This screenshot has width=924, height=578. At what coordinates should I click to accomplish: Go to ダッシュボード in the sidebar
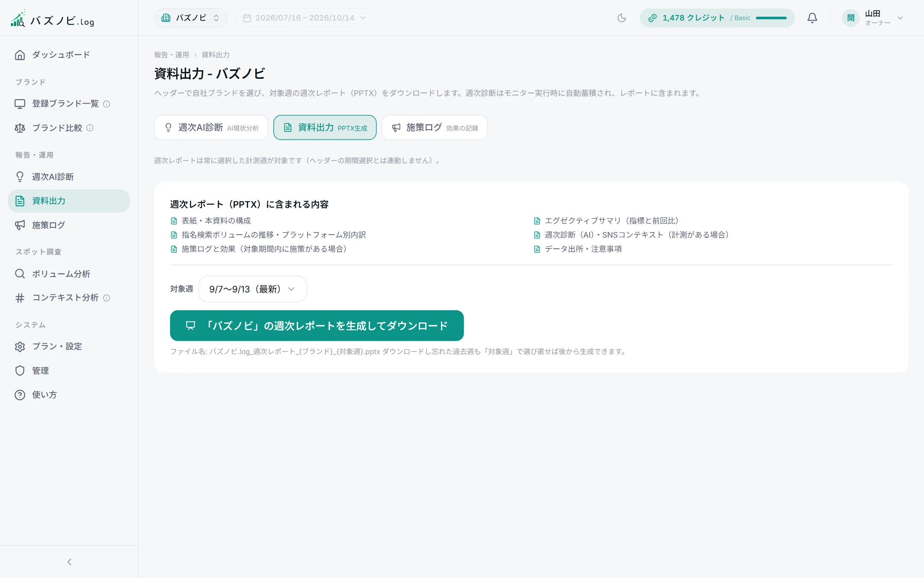(x=69, y=55)
